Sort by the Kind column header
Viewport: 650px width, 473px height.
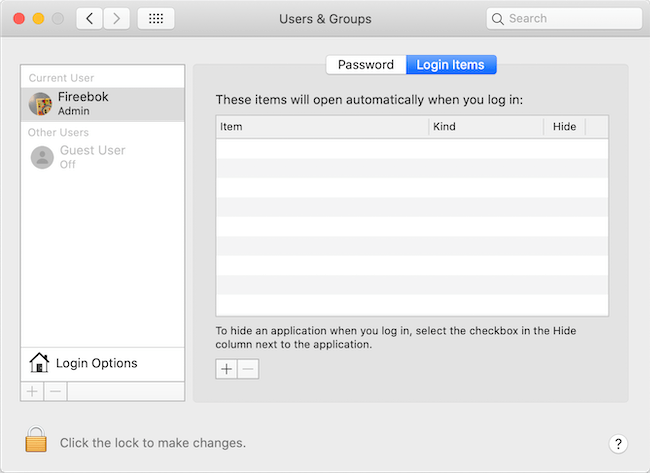click(x=486, y=127)
